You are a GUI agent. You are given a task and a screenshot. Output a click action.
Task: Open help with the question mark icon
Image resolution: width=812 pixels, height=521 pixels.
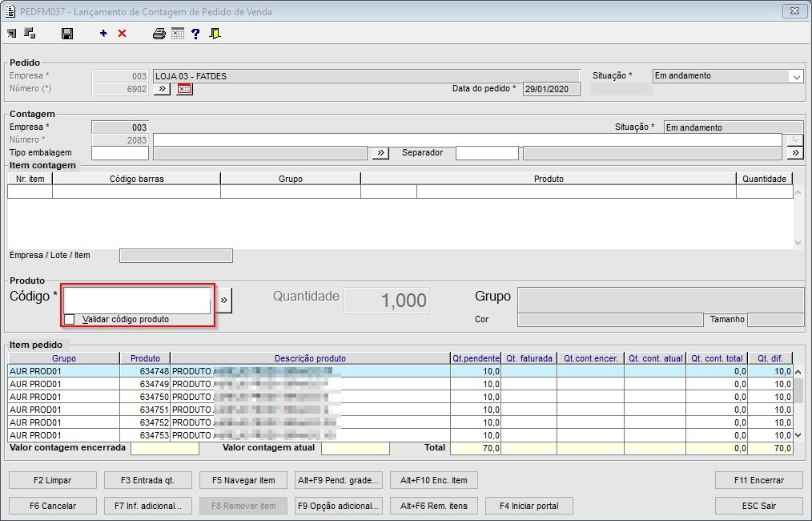pyautogui.click(x=195, y=34)
